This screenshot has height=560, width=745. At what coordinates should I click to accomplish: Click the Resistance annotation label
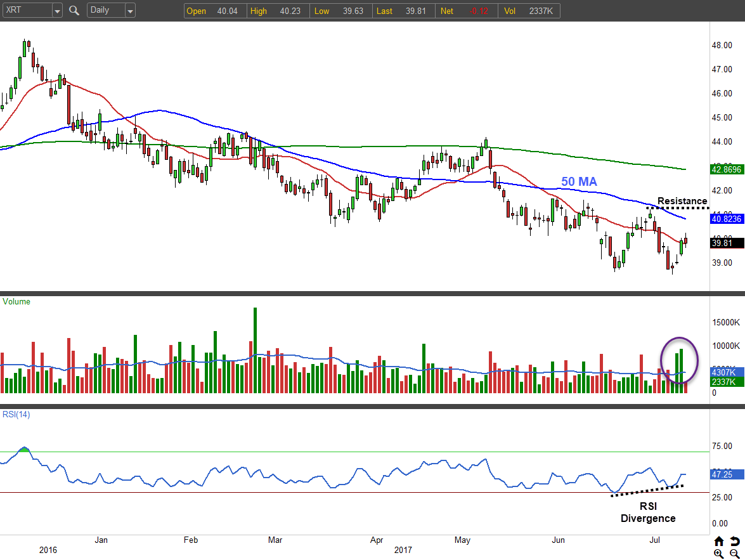(x=682, y=201)
